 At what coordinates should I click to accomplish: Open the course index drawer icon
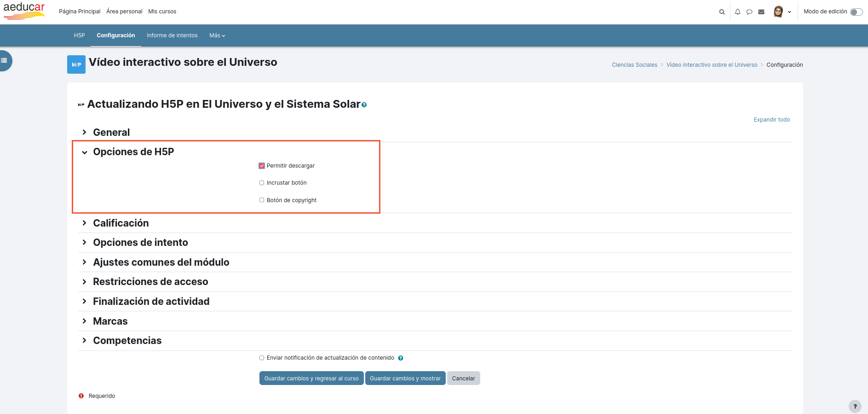pyautogui.click(x=5, y=60)
